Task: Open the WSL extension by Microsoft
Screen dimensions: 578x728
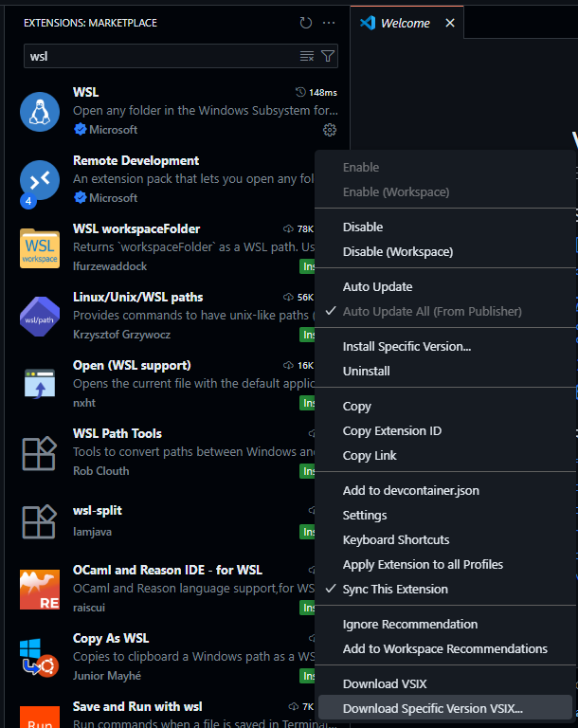Action: (x=176, y=112)
